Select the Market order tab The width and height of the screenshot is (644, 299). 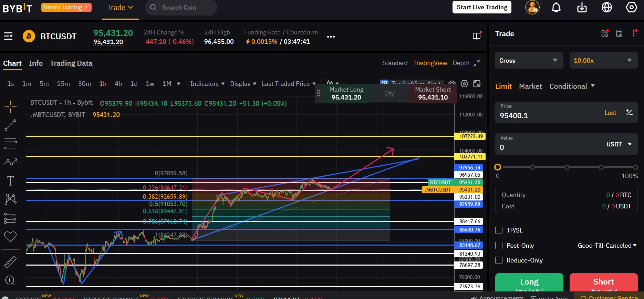[530, 86]
